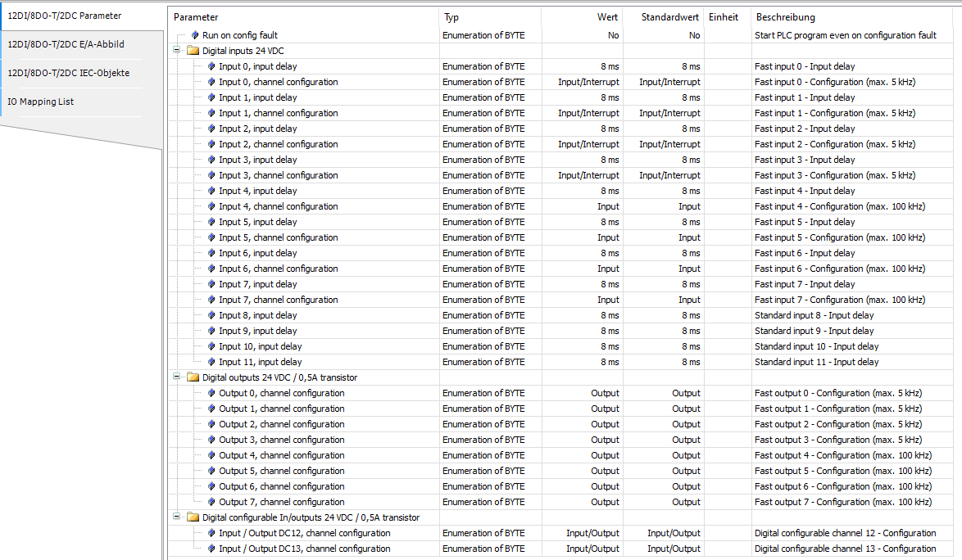Collapse the Digital outputs 24 VDC group
962x560 pixels.
pyautogui.click(x=176, y=377)
